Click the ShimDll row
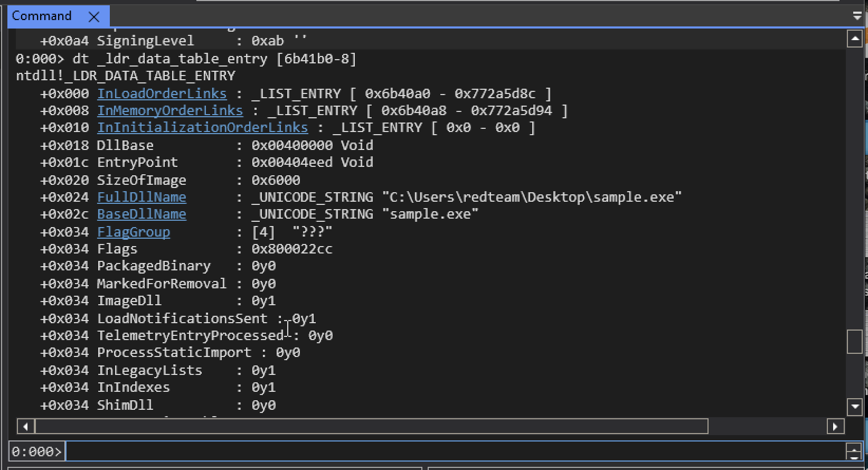 coord(158,405)
